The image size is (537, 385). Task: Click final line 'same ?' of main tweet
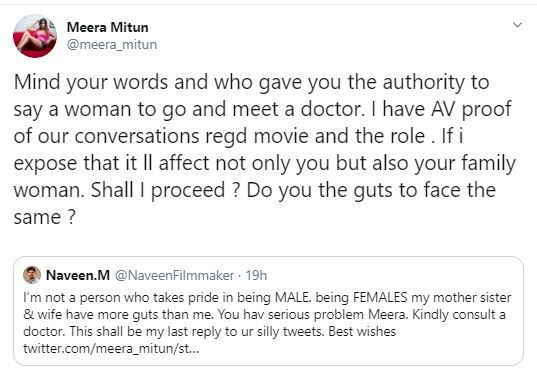click(44, 217)
